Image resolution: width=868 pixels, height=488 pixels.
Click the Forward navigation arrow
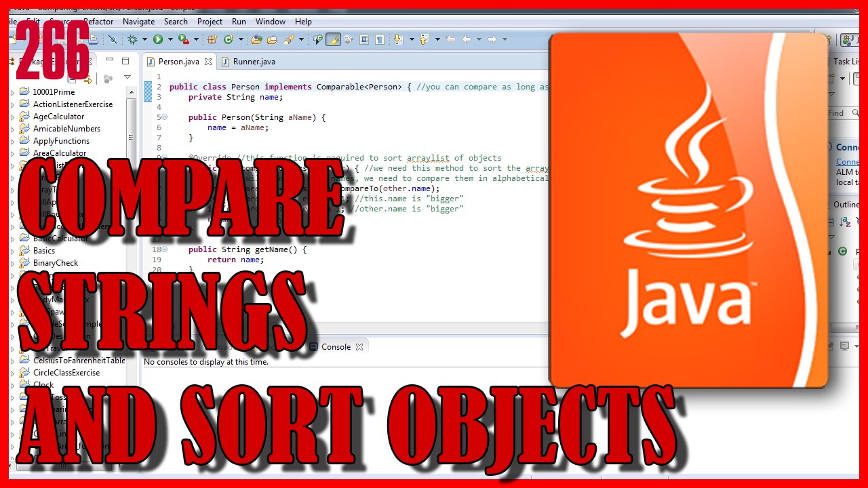tap(493, 39)
